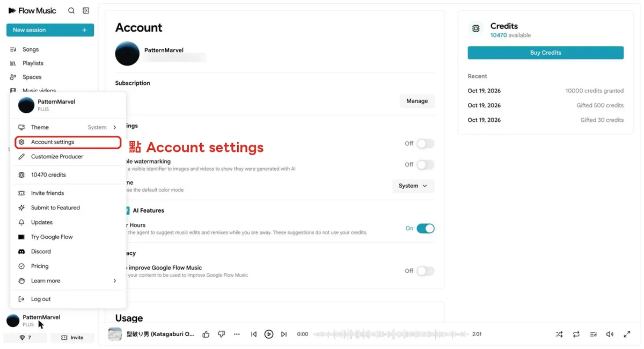Skip to previous track
The height and width of the screenshot is (349, 644).
254,334
